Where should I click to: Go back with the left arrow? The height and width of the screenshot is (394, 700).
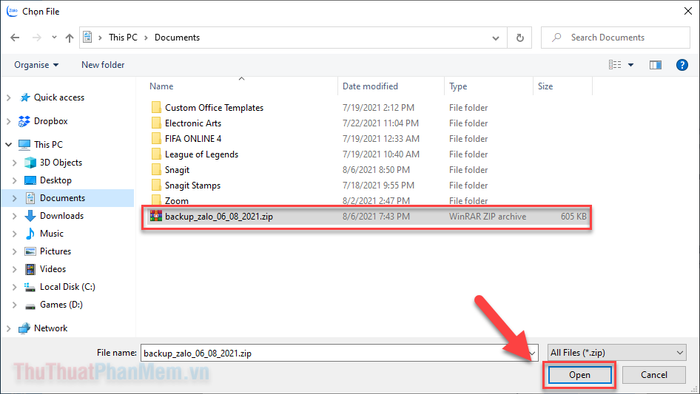click(15, 37)
